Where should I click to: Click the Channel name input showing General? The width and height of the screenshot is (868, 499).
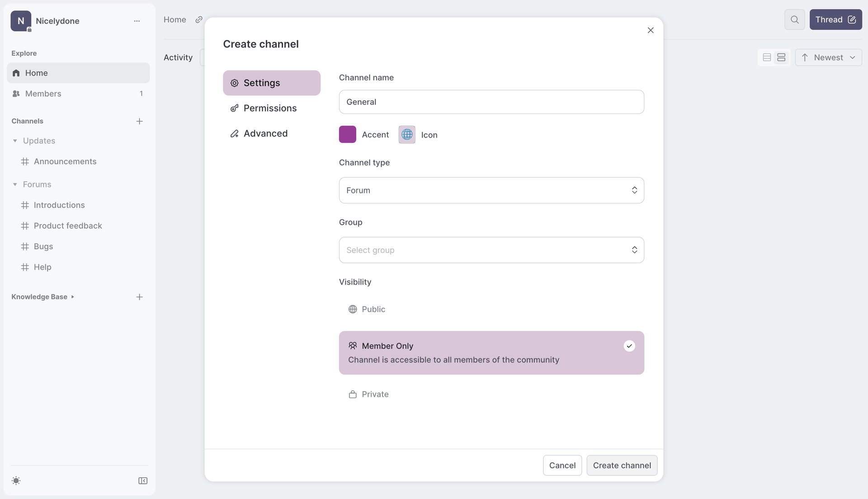[x=491, y=102]
